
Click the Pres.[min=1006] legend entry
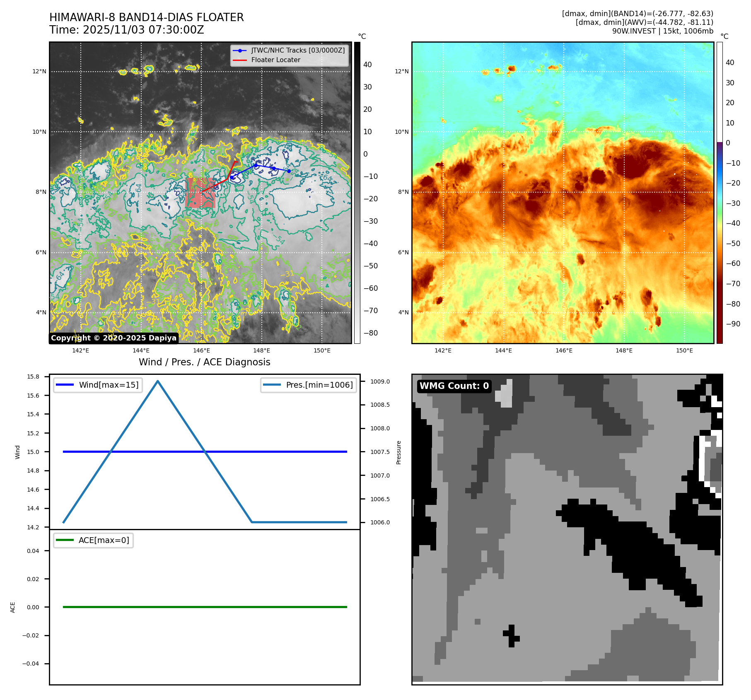point(309,385)
